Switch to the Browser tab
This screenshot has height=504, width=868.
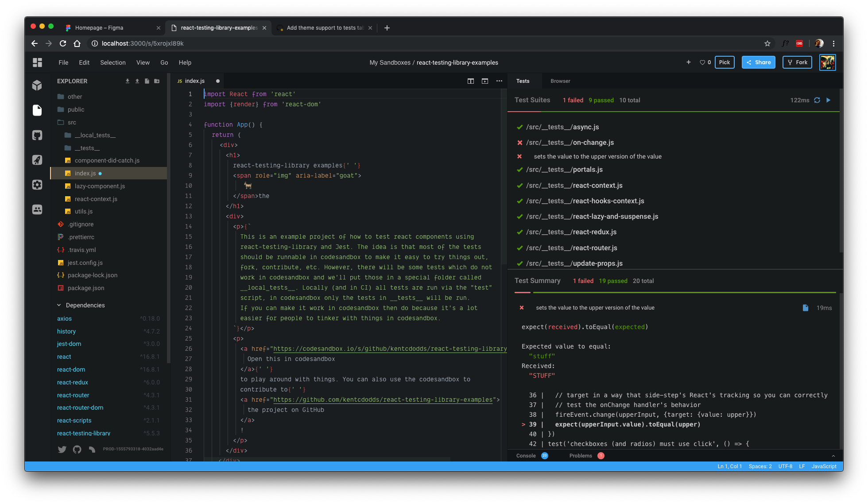(560, 81)
